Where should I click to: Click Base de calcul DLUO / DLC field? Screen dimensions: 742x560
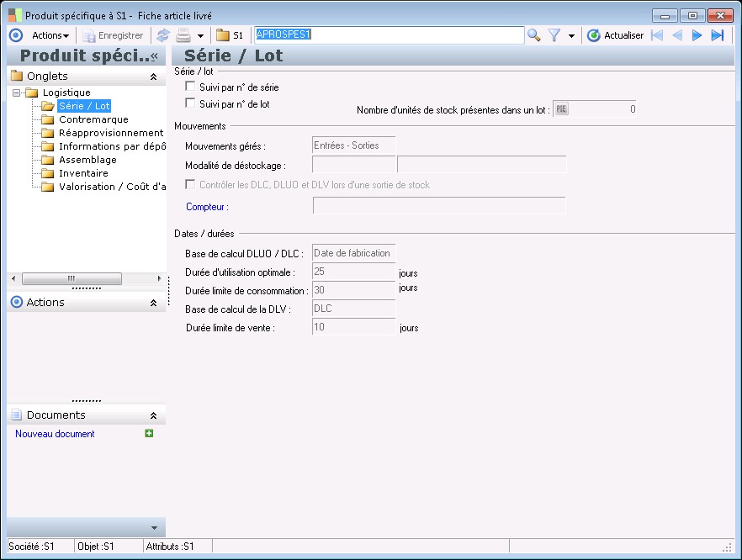tap(353, 253)
